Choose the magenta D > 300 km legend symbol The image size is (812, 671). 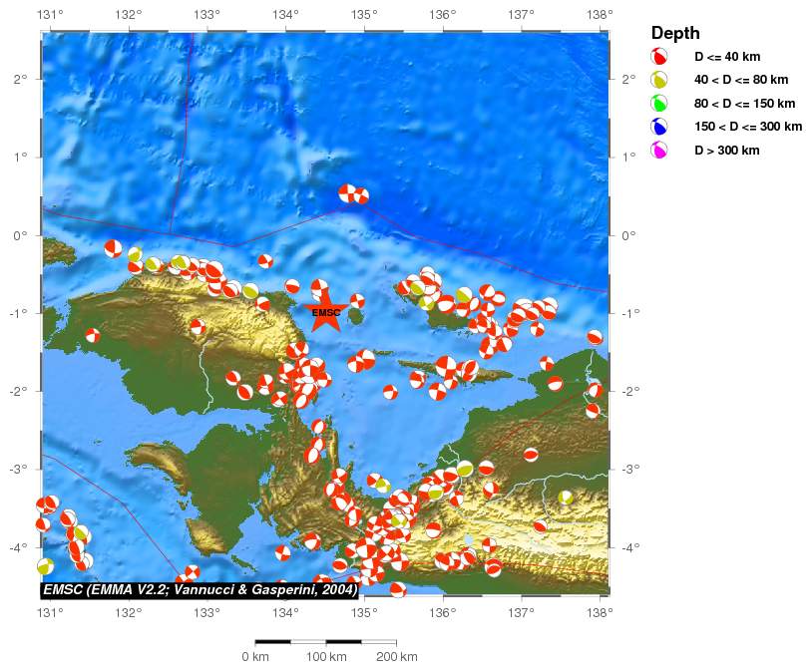[x=659, y=150]
